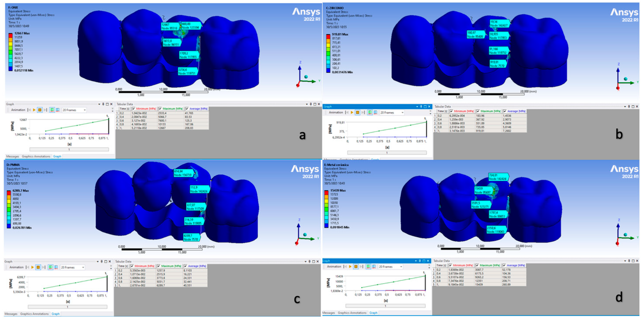This screenshot has height=320, width=644.
Task: Maximize the Graph pane in Metal cerámica panel
Action: 424,261
